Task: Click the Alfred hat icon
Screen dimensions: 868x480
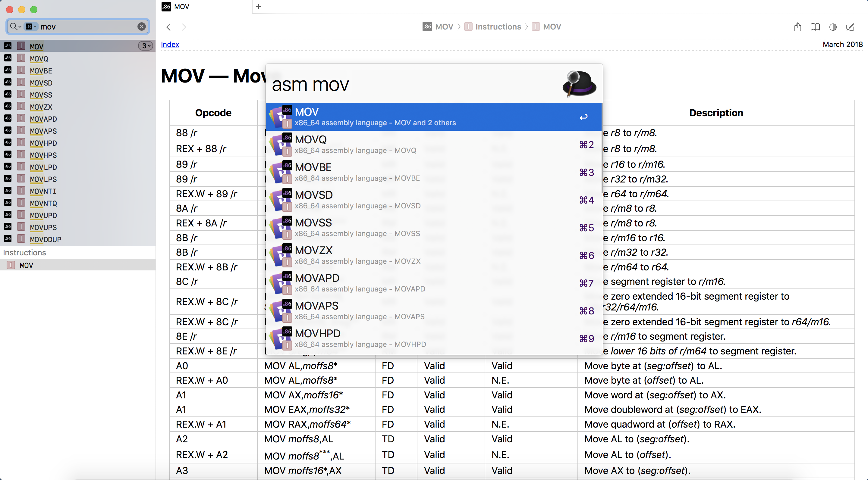Action: click(579, 84)
